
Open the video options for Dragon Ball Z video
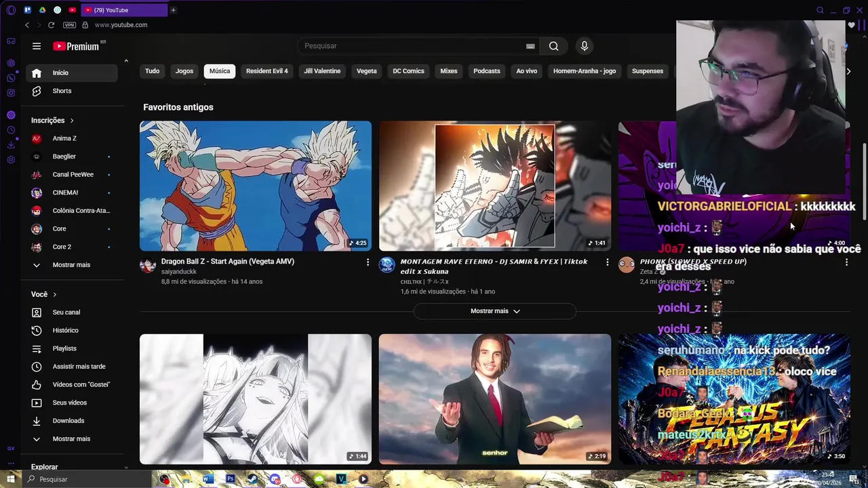point(368,262)
